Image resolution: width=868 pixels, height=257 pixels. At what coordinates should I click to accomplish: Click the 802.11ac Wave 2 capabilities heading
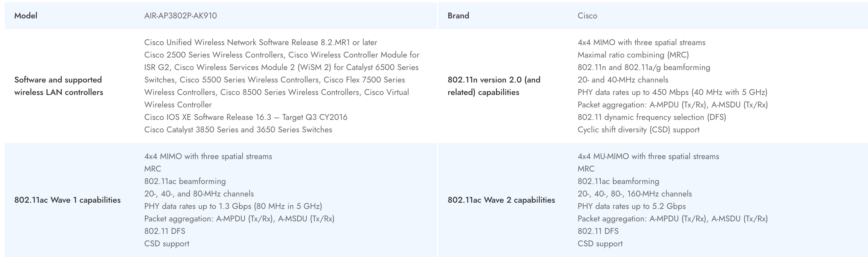(501, 200)
